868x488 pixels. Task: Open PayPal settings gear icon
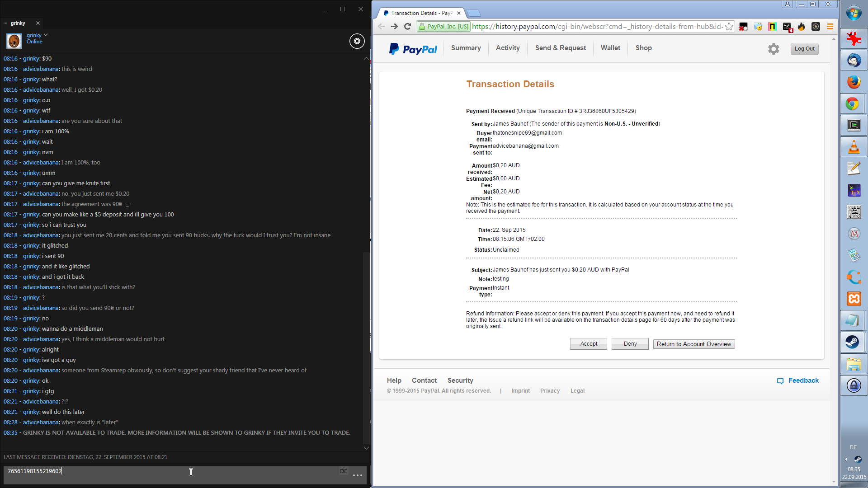[774, 49]
